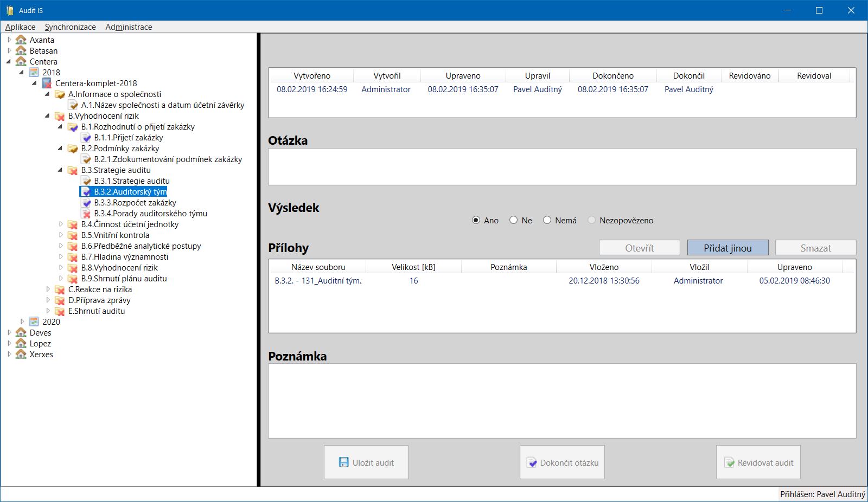Image resolution: width=868 pixels, height=502 pixels.
Task: Click folder icon of B.1.Rozhodnutí o přijetí zakázky
Action: 73,127
